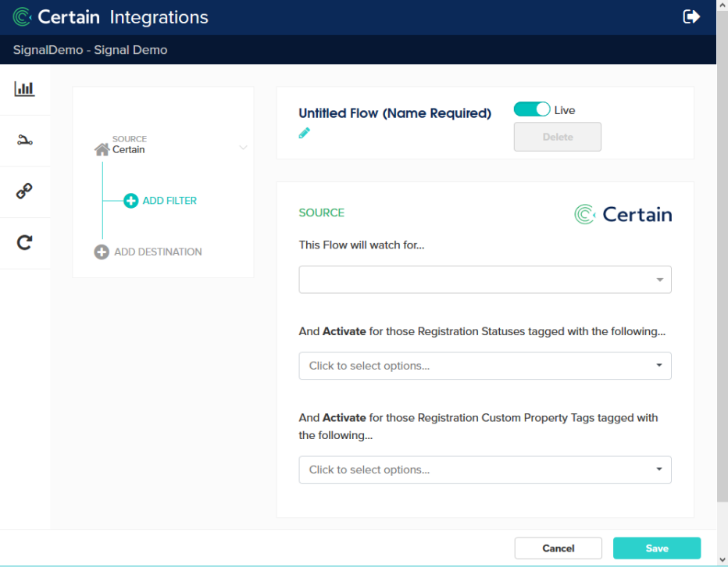Click the Untitled Flow (Name Required) title
728x568 pixels.
point(394,113)
